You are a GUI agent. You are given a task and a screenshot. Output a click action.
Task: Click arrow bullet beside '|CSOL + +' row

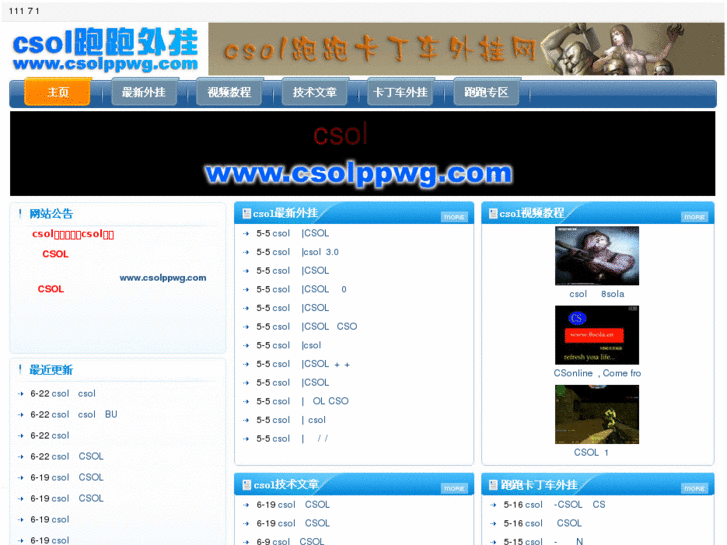(x=246, y=364)
